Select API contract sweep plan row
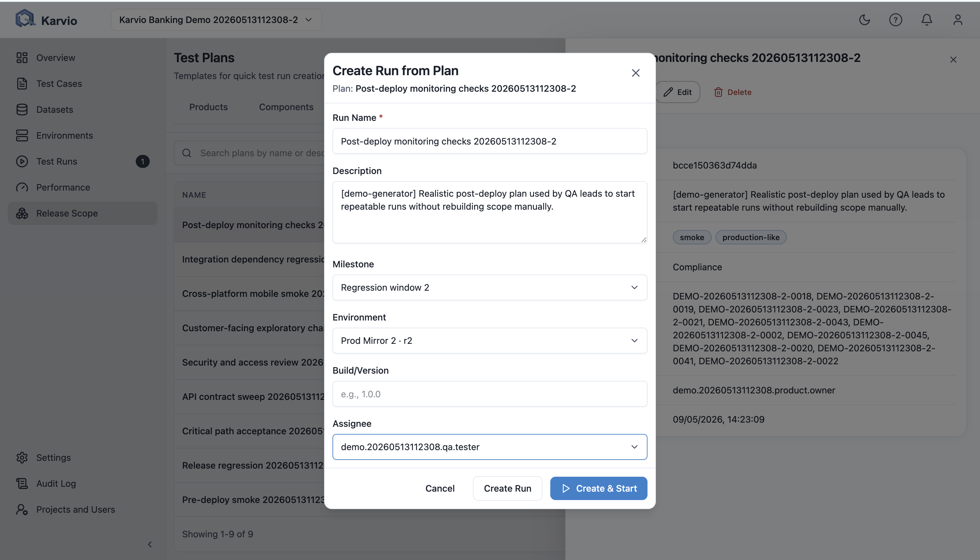980x560 pixels. coord(249,397)
